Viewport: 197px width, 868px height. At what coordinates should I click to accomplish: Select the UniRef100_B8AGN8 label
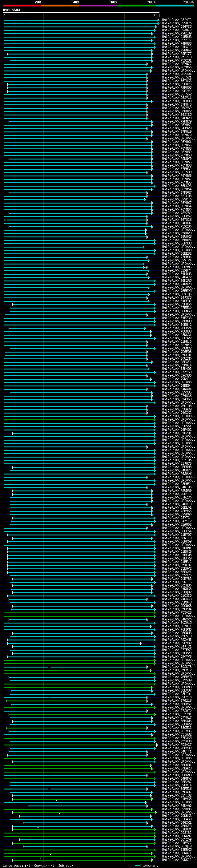click(177, 775)
